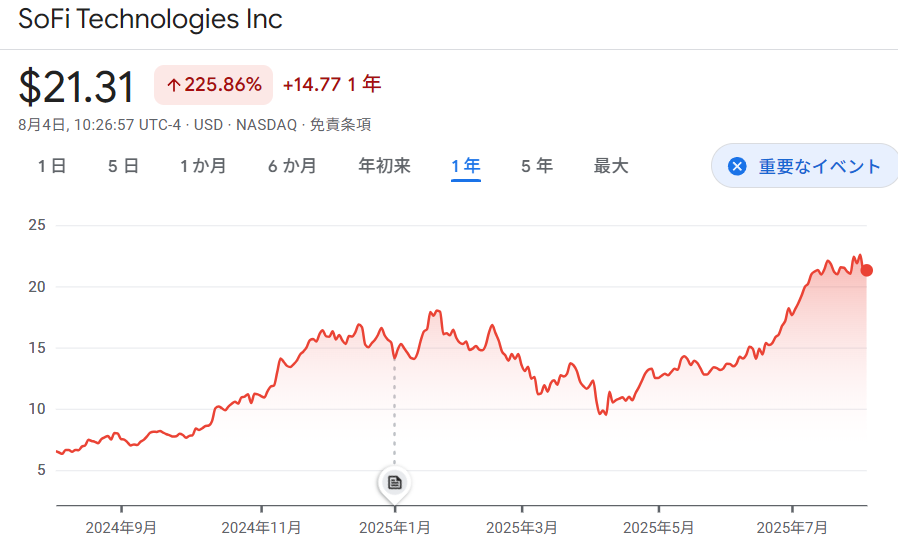Click the $21.31 price value
898x541 pixels.
(x=76, y=87)
